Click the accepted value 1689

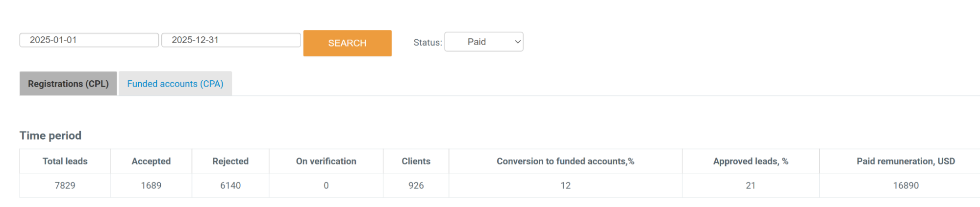[151, 185]
